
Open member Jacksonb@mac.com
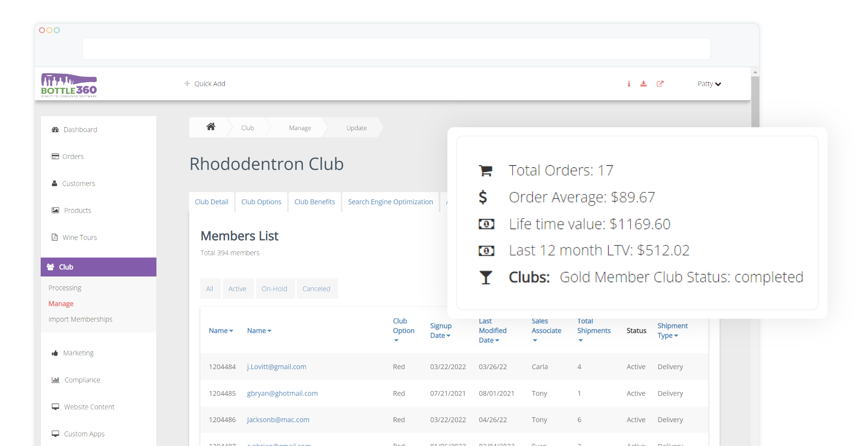click(x=278, y=420)
